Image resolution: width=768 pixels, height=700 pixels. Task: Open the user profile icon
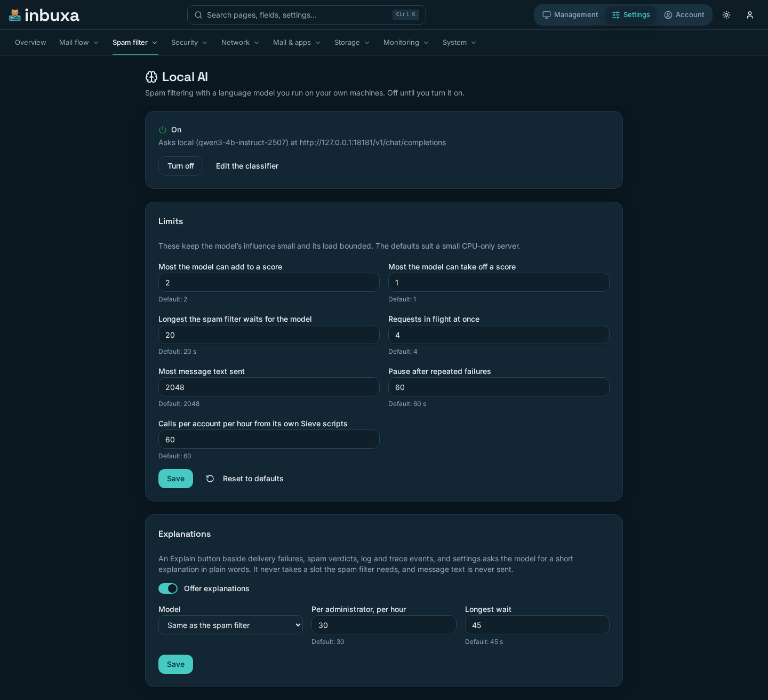point(750,15)
